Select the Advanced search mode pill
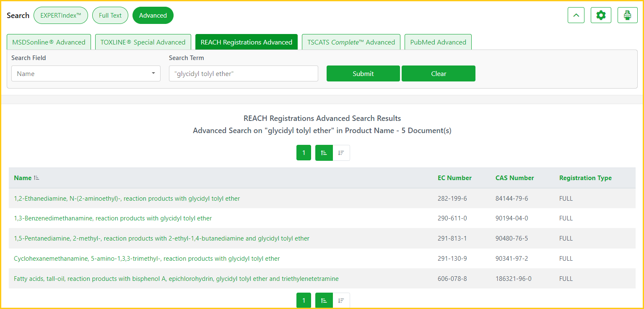 (153, 16)
